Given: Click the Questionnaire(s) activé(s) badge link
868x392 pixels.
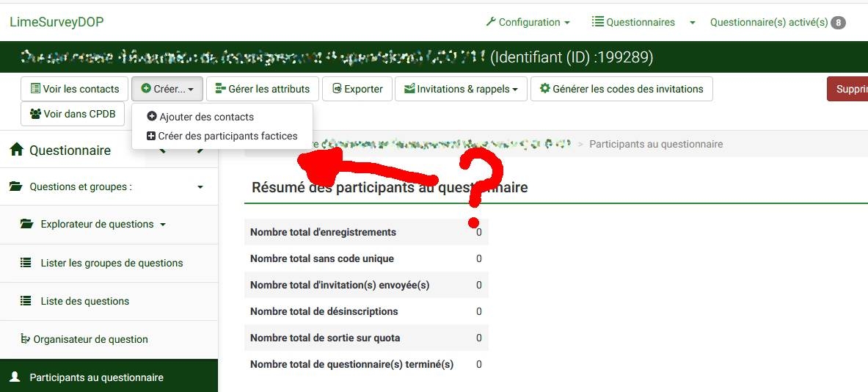Looking at the screenshot, I should pos(777,22).
